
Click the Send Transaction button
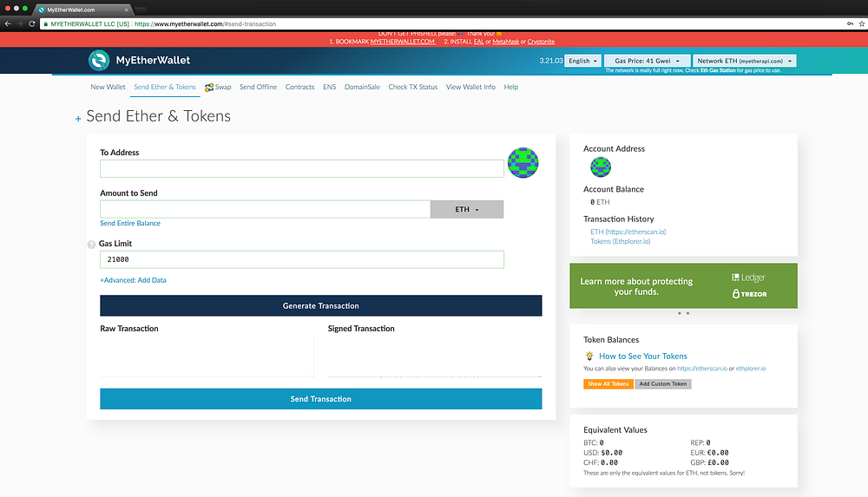click(321, 399)
